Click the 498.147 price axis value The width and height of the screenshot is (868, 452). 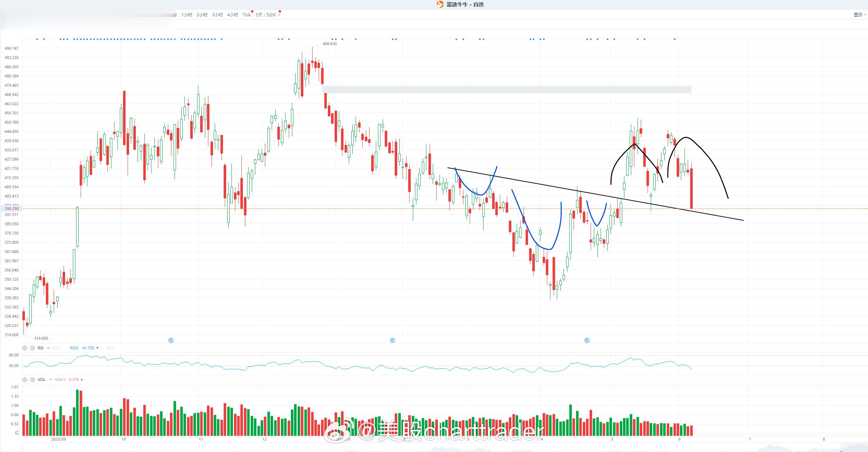(x=11, y=48)
